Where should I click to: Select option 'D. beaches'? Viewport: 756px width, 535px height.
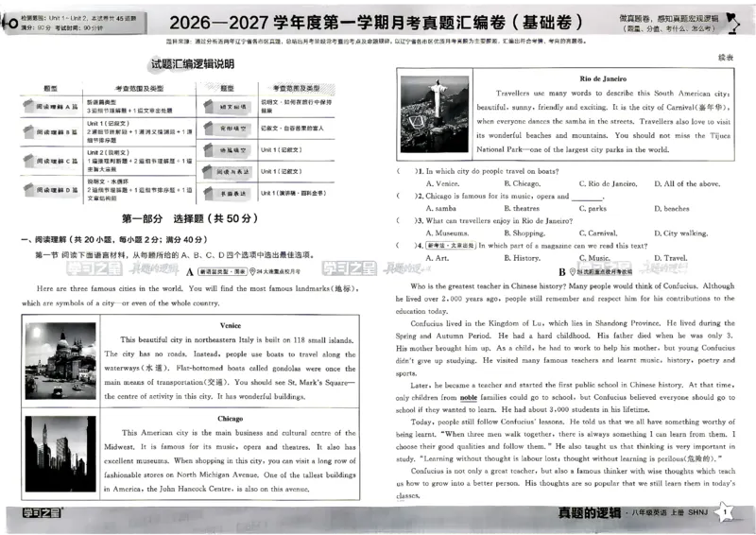click(672, 208)
